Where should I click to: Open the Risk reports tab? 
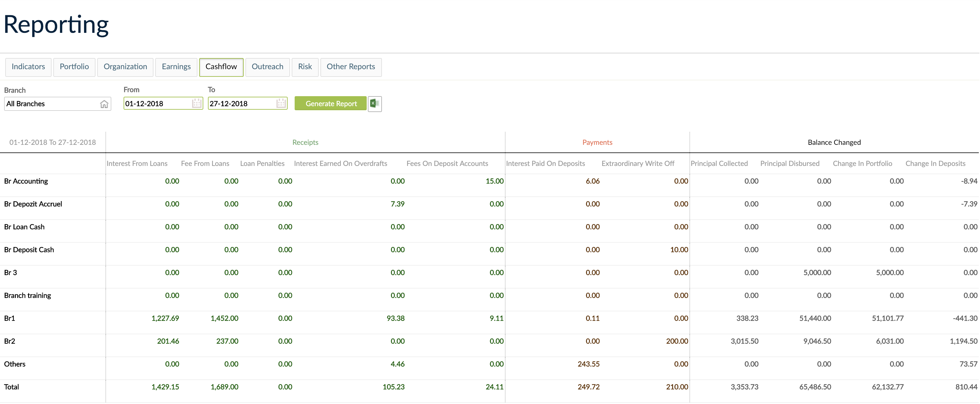(305, 67)
